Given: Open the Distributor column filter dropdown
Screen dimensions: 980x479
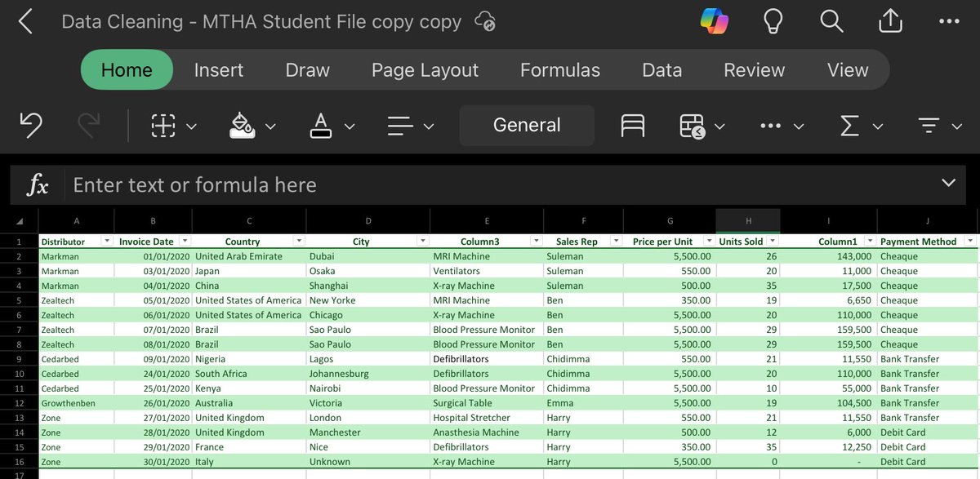Looking at the screenshot, I should [x=106, y=242].
